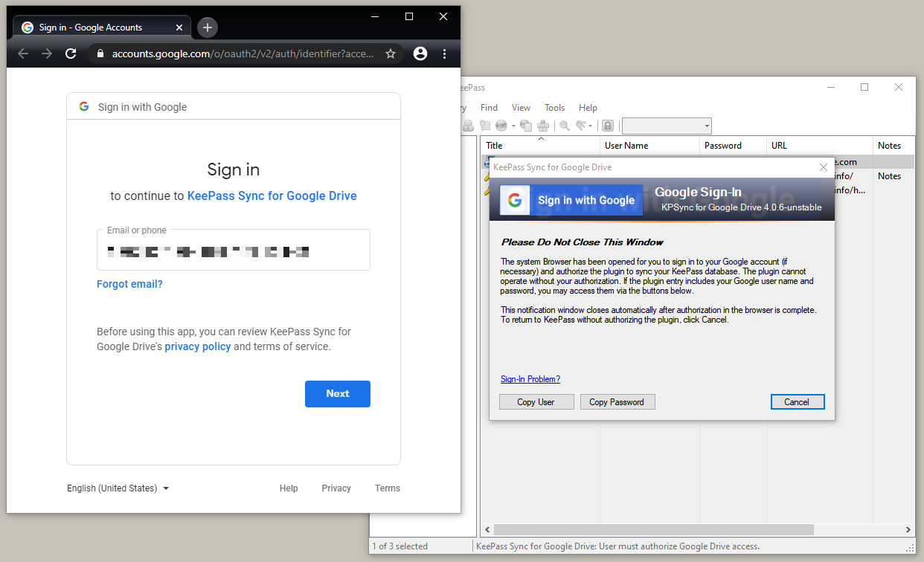Screen dimensions: 924x562
Task: Close the Sign in - Google Accounts tab
Action: click(179, 28)
